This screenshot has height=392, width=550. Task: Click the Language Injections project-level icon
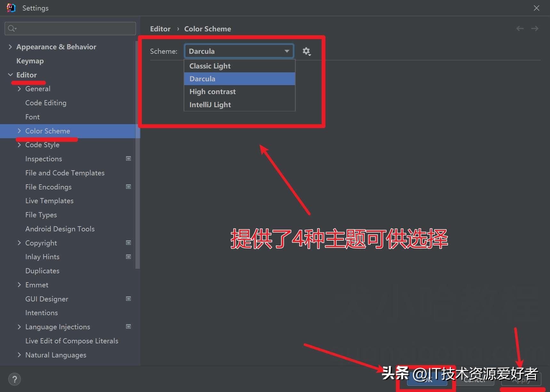coord(129,326)
